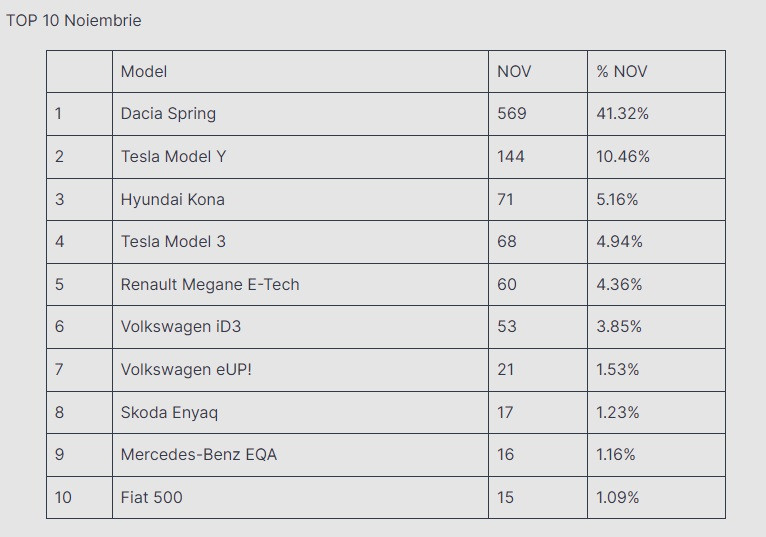Click the Skoda Enyaq cell
766x537 pixels.
(169, 412)
